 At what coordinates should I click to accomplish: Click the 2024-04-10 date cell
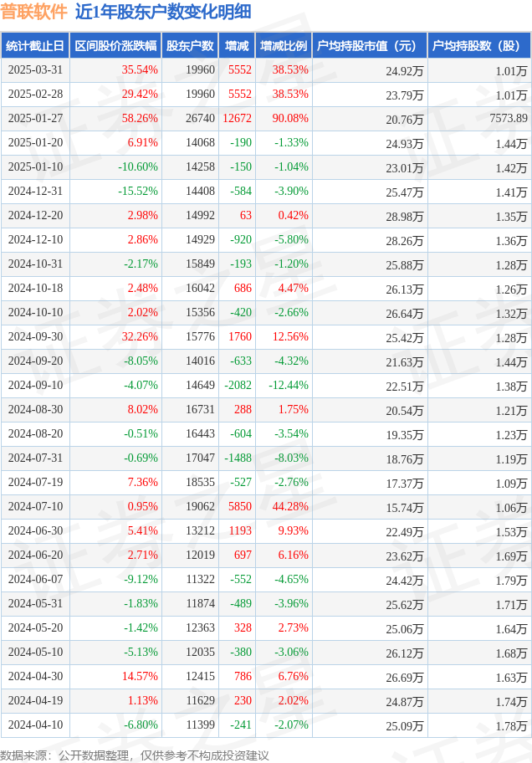35,725
